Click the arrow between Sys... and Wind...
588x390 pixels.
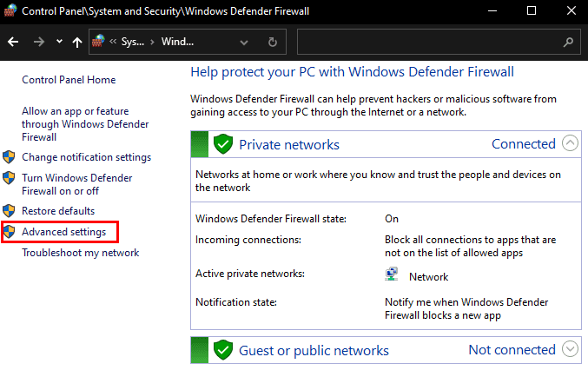[152, 42]
